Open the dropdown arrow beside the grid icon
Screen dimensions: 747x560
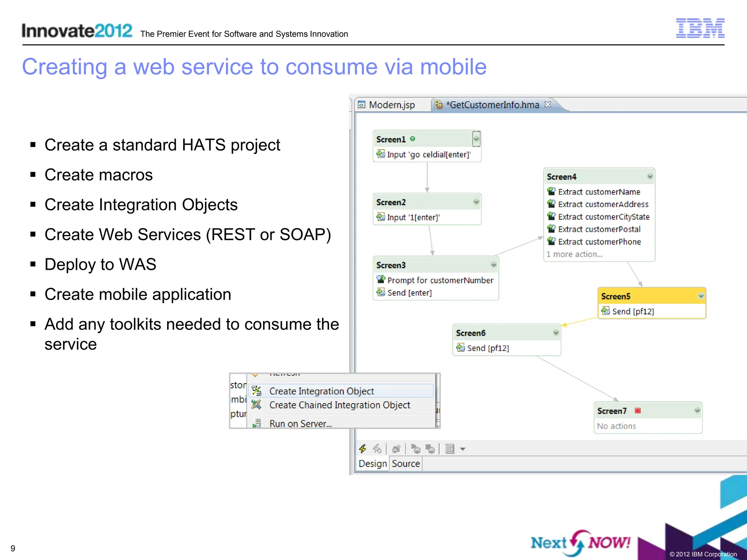point(463,449)
